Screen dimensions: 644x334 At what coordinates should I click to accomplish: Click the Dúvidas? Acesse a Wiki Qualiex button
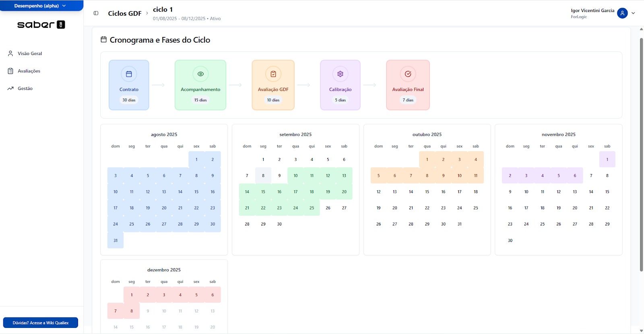pyautogui.click(x=41, y=323)
